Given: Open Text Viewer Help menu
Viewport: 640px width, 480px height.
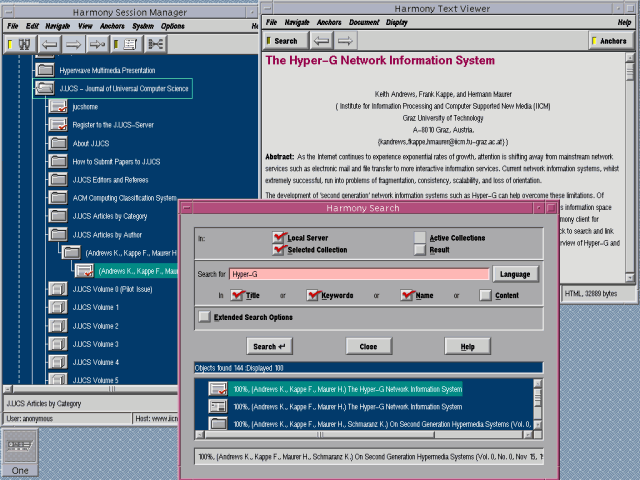Looking at the screenshot, I should coord(624,22).
